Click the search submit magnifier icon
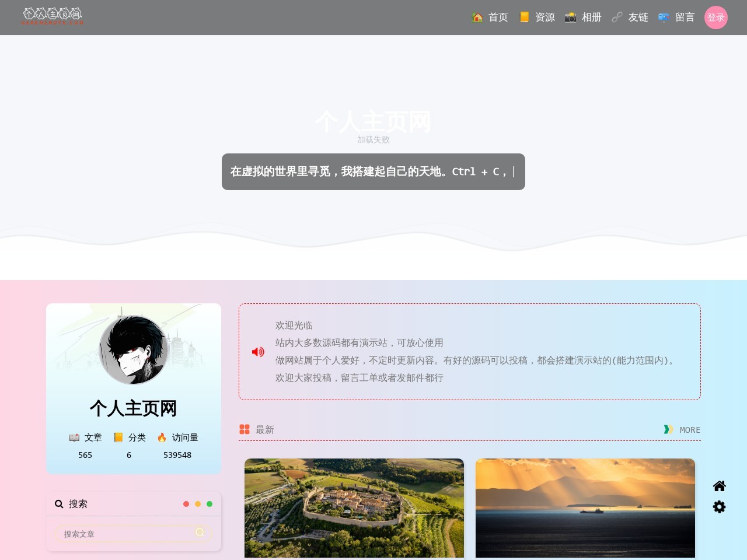Screen dimensions: 747x560 point(200,532)
